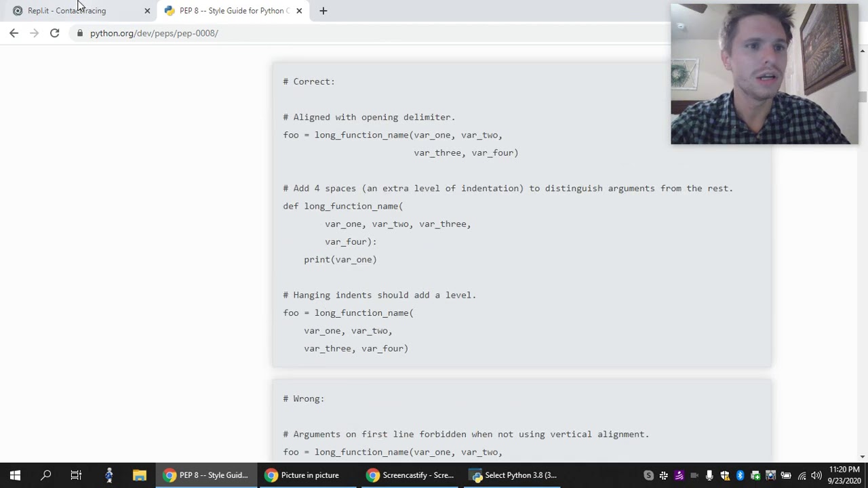The width and height of the screenshot is (868, 488).
Task: Open the volume speaker tray icon
Action: click(x=816, y=475)
